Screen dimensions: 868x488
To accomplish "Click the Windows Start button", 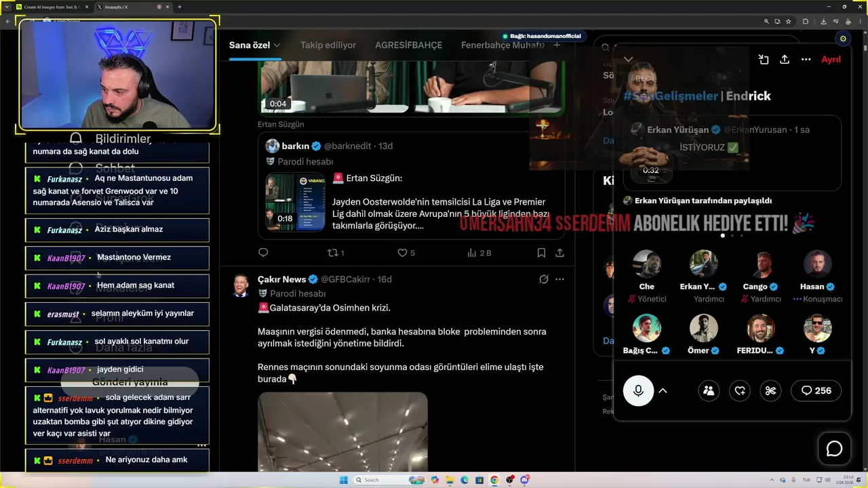I will [x=343, y=480].
